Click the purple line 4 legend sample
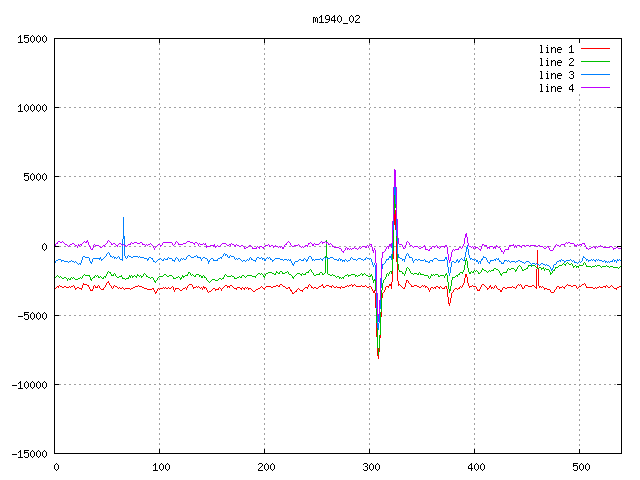Viewport: 640px width, 480px height. (595, 88)
